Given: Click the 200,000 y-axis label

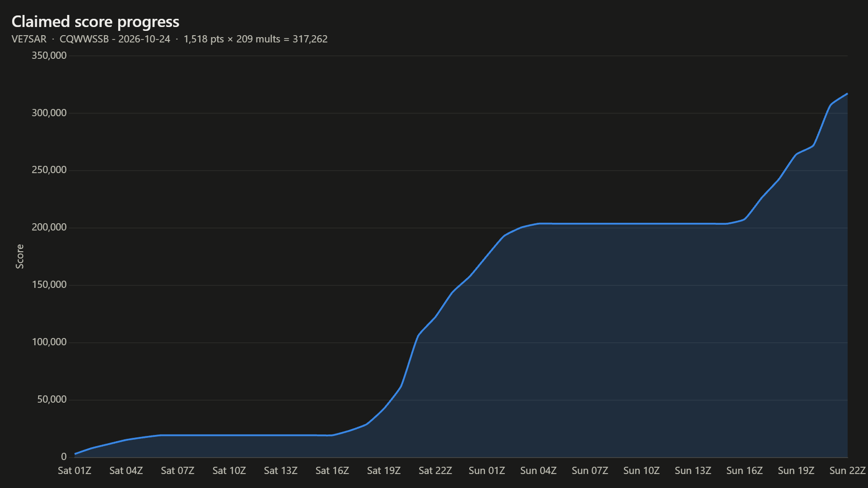Looking at the screenshot, I should (x=49, y=227).
